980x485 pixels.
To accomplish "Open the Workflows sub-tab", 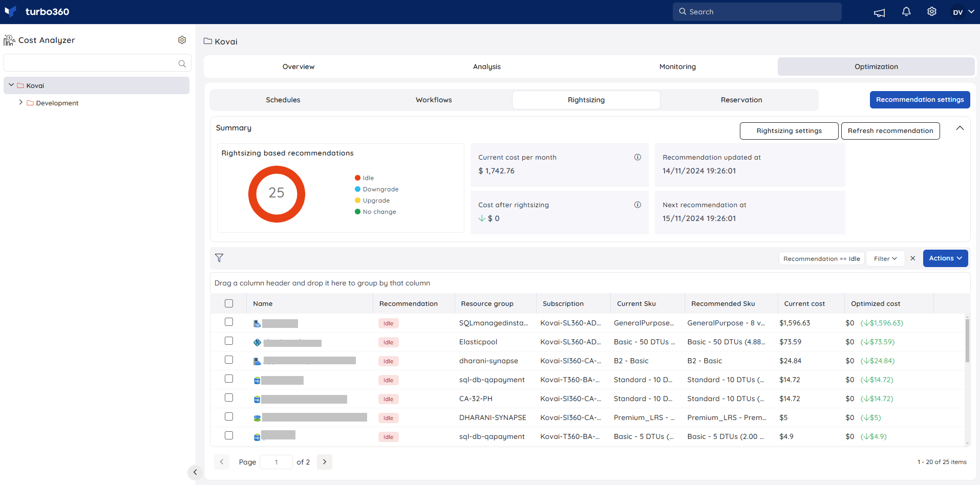I will click(434, 100).
